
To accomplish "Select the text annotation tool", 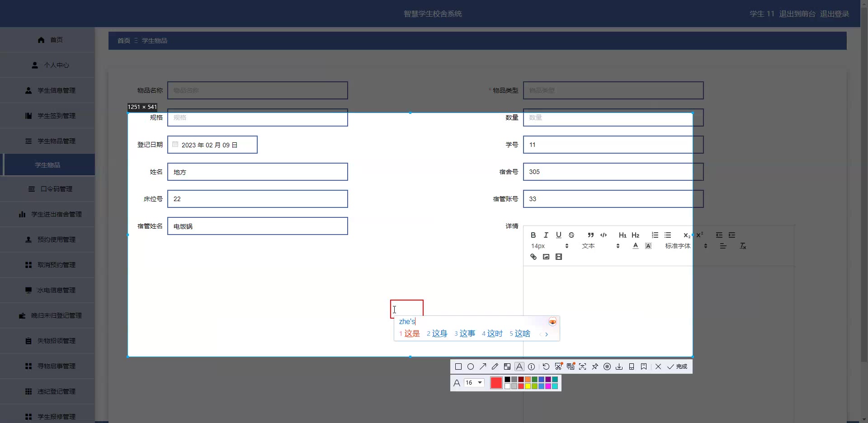I will tap(519, 367).
